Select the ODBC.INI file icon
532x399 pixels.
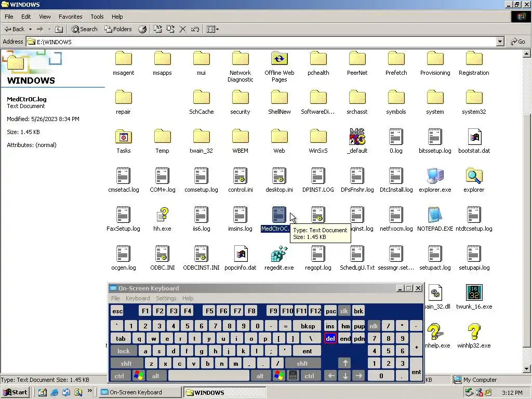click(162, 254)
